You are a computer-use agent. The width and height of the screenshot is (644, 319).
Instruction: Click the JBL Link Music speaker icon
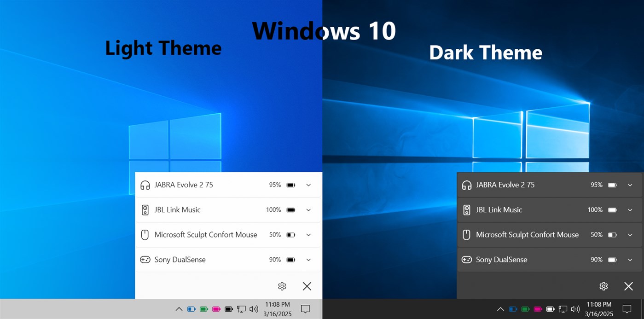tap(145, 210)
